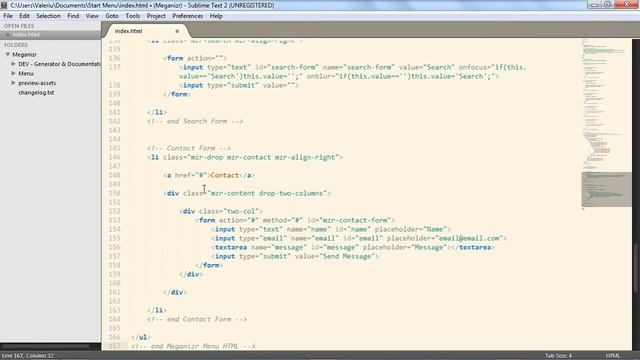The height and width of the screenshot is (360, 640).
Task: Open changelog.txt in the sidebar
Action: [36, 93]
